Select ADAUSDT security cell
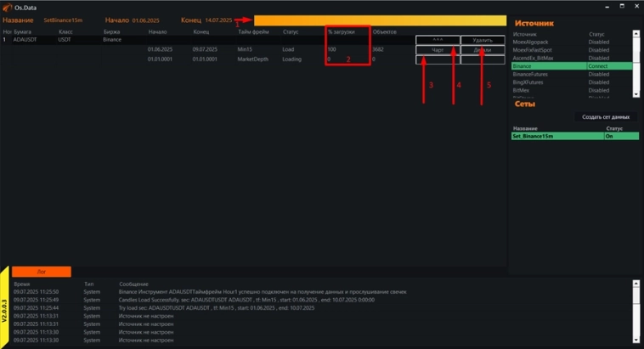 click(x=25, y=40)
